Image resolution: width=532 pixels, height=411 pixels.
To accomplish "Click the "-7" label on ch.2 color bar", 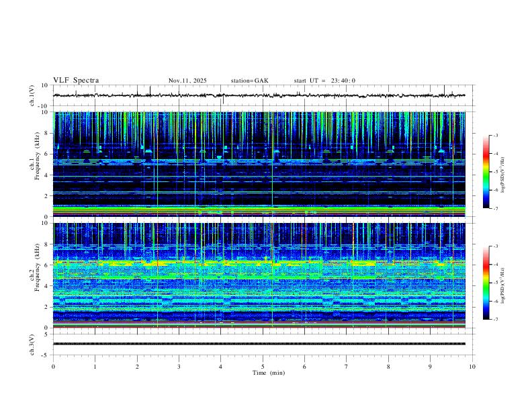I will click(495, 319).
